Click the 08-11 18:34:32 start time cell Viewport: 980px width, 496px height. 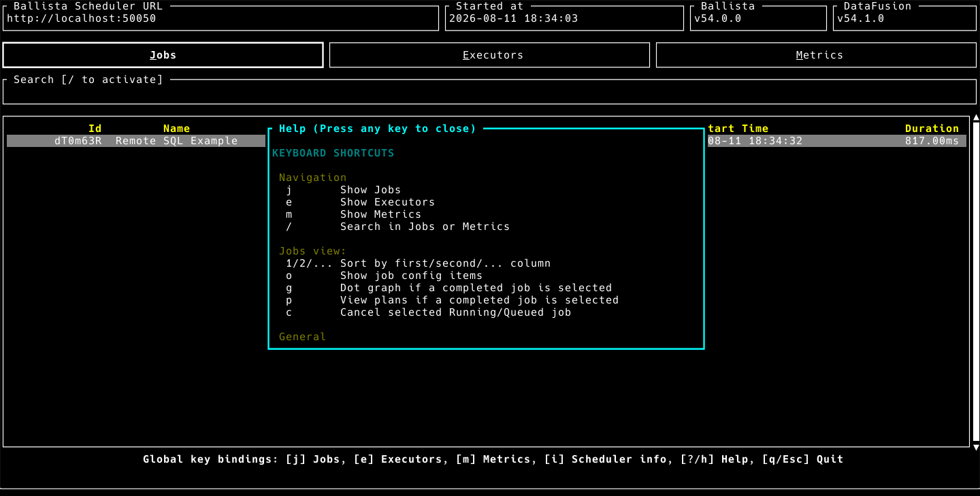(x=755, y=141)
